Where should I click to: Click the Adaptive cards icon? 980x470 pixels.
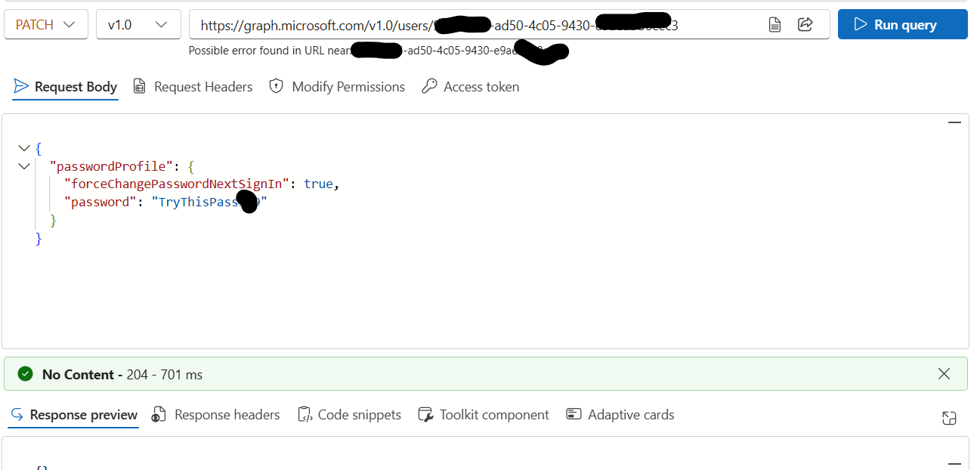(x=573, y=414)
